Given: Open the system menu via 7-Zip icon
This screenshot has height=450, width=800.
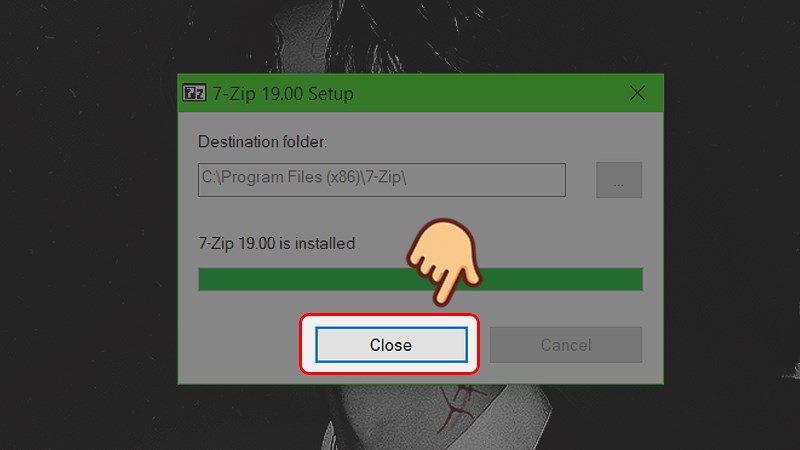Looking at the screenshot, I should 194,93.
